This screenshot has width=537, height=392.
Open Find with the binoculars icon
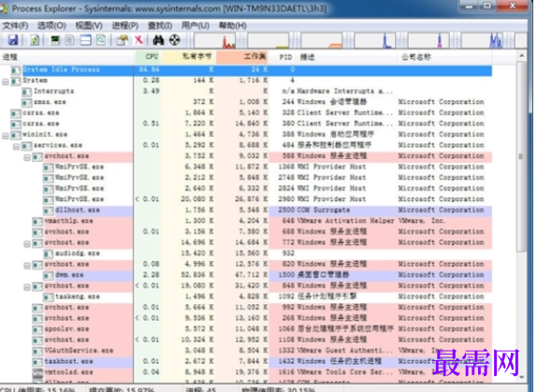[x=158, y=40]
